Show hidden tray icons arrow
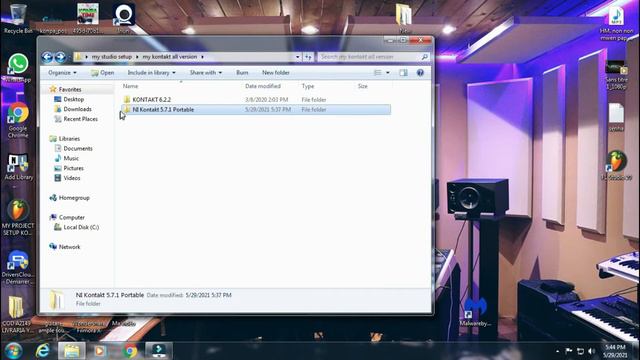The height and width of the screenshot is (360, 640). (x=558, y=351)
